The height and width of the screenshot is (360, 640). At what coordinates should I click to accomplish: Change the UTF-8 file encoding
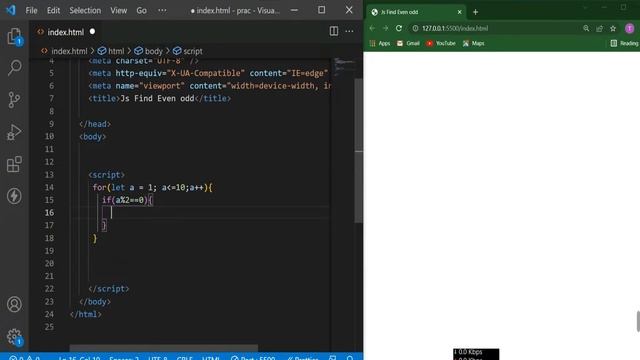pyautogui.click(x=158, y=358)
